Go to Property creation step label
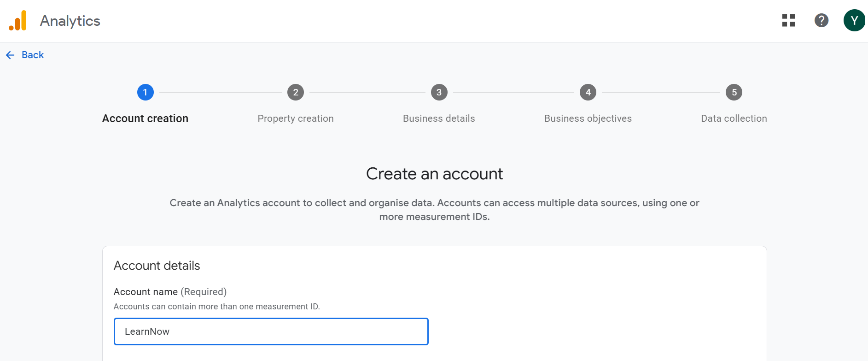 [x=296, y=118]
